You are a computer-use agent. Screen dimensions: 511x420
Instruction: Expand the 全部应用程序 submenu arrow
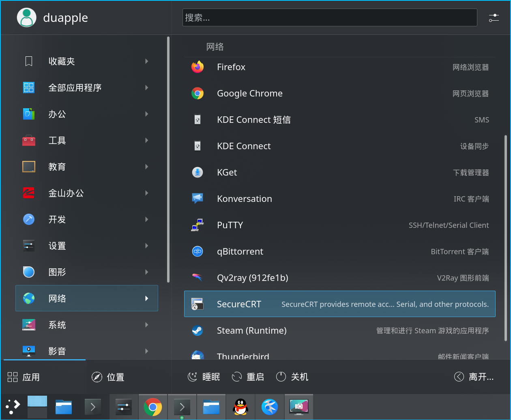[147, 88]
